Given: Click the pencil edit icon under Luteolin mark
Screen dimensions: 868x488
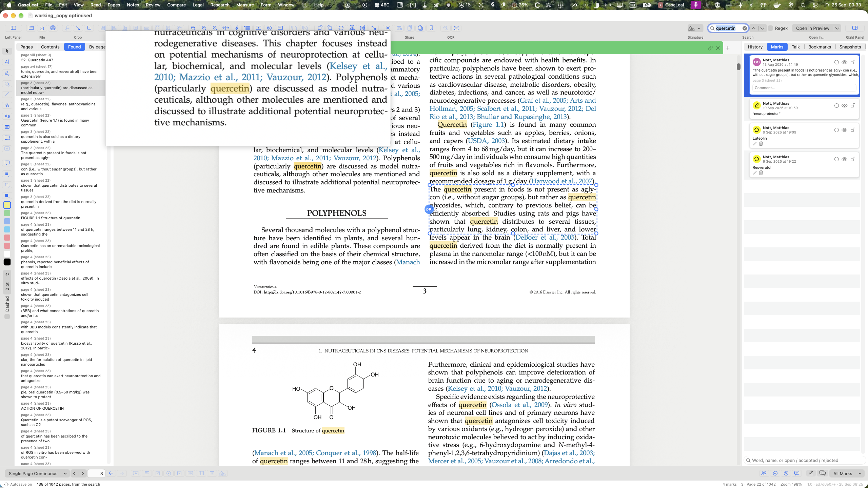Looking at the screenshot, I should [x=755, y=144].
